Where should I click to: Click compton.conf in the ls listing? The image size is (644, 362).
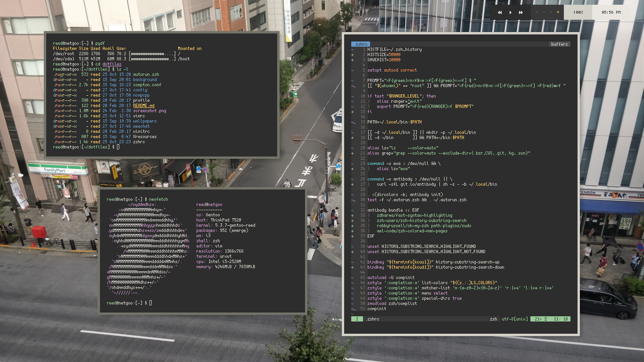click(x=147, y=85)
